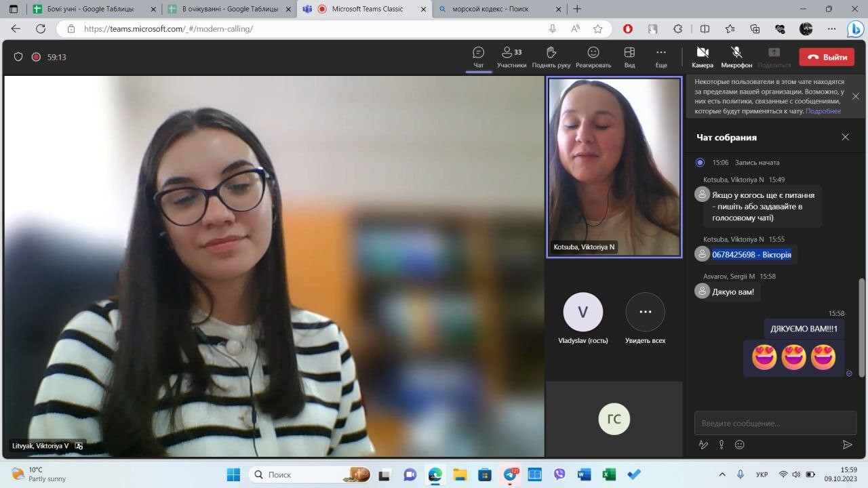This screenshot has width=868, height=488.
Task: Open the Chat panel icon
Action: (478, 57)
